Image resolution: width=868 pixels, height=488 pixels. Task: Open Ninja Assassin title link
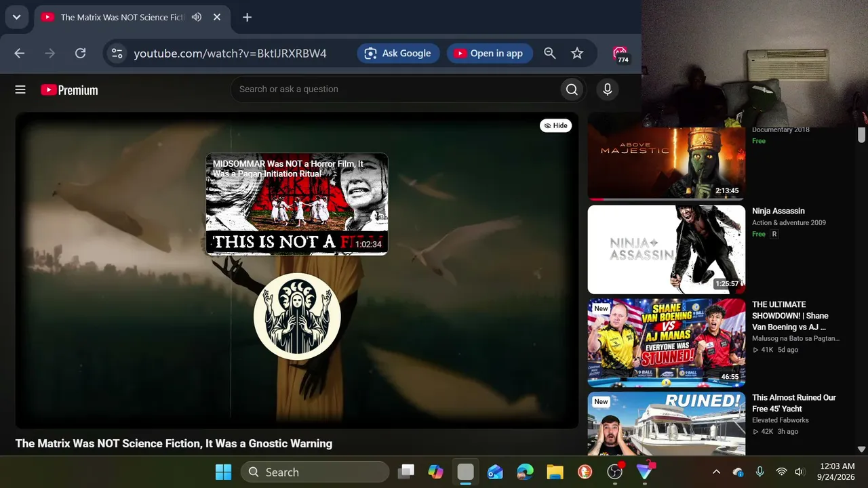click(778, 211)
